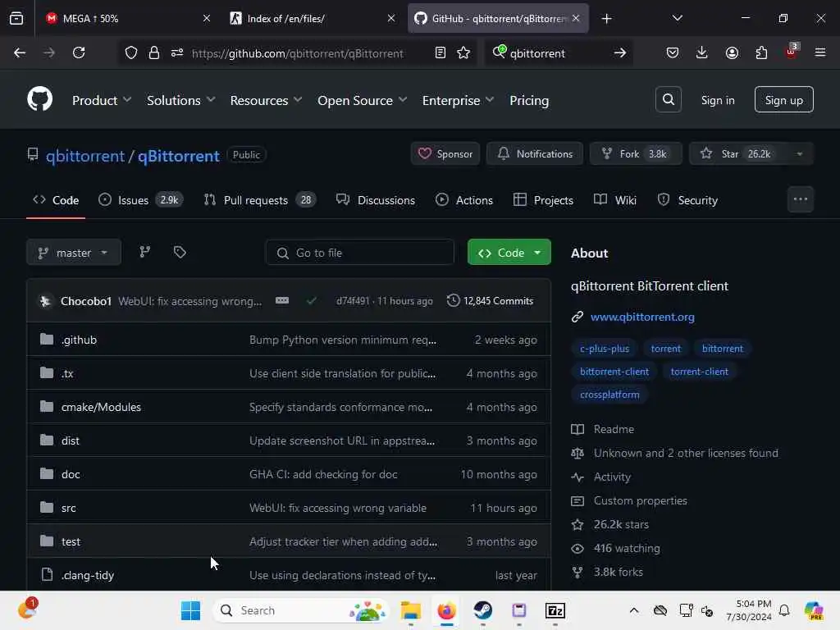Open repo navigation three-dot overflow menu

801,199
